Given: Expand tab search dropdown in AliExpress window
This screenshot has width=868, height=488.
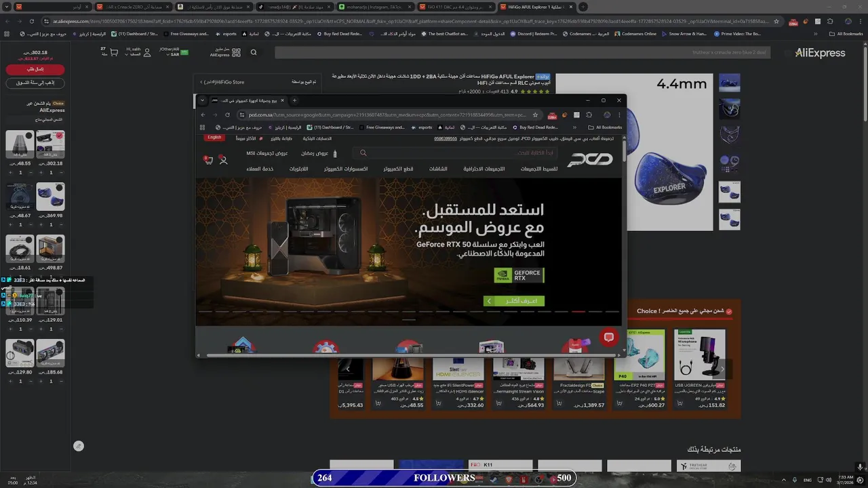Looking at the screenshot, I should [7, 7].
